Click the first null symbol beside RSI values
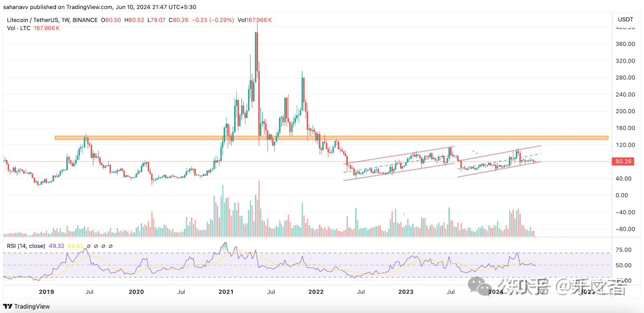The height and width of the screenshot is (313, 644). click(x=89, y=246)
